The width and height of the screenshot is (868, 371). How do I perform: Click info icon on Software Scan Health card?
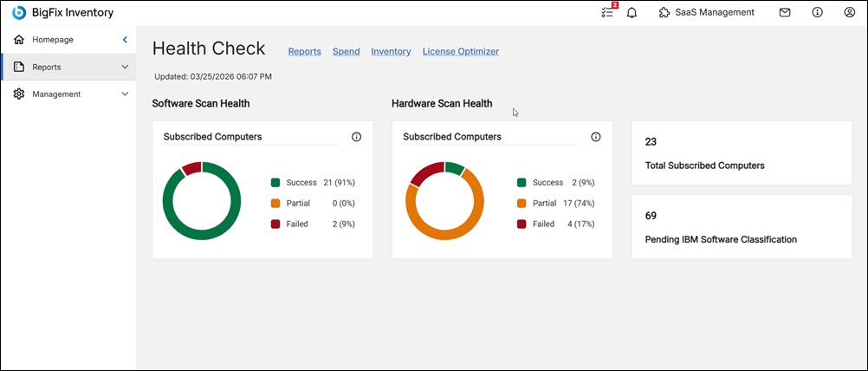point(357,137)
